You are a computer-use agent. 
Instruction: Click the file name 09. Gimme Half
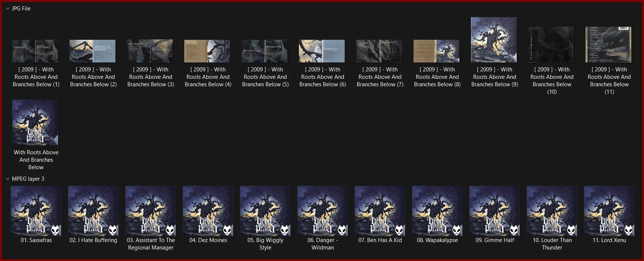tap(495, 240)
